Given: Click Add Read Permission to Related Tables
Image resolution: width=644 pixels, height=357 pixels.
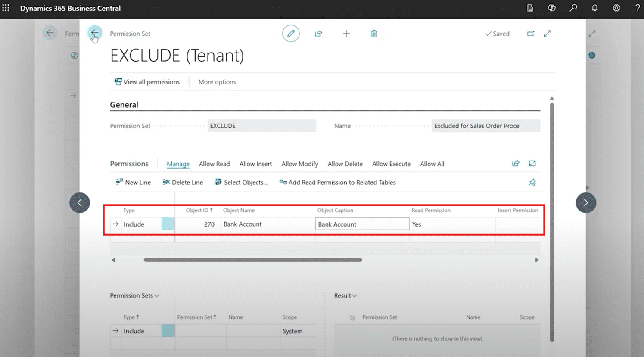Looking at the screenshot, I should click(337, 183).
